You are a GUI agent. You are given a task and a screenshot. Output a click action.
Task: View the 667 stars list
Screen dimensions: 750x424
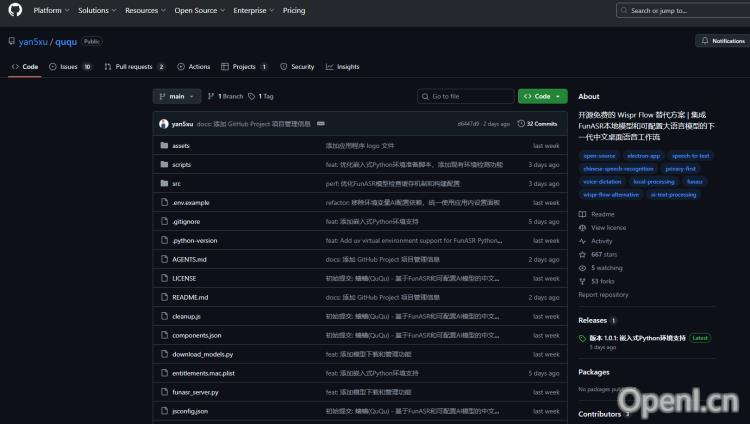[602, 255]
